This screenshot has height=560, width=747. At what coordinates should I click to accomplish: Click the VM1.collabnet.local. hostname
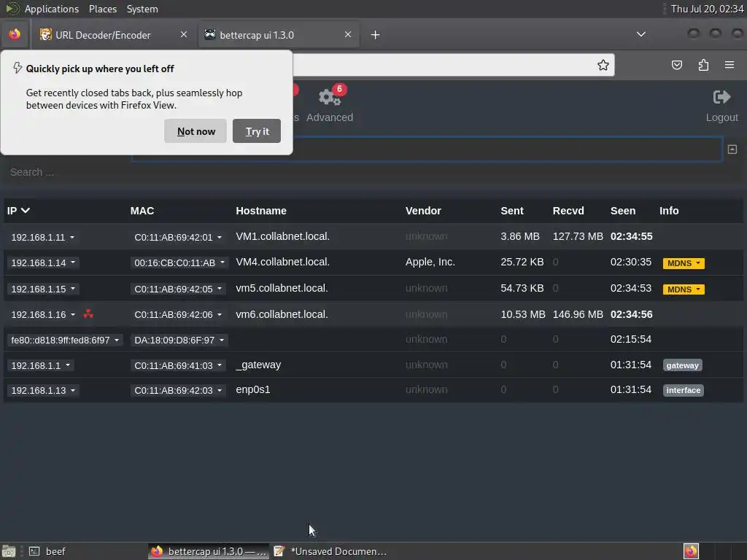[282, 236]
